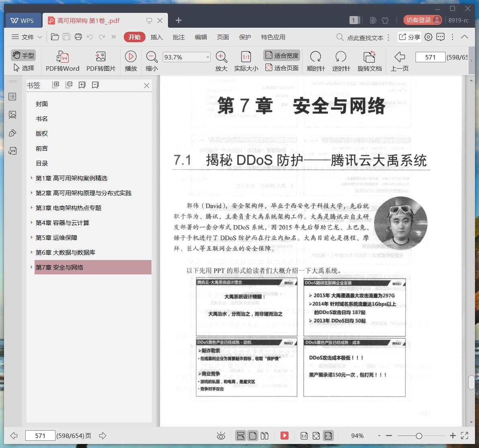Open the 特色应用 ribbon tab
Image resolution: width=479 pixels, height=448 pixels.
tap(273, 37)
